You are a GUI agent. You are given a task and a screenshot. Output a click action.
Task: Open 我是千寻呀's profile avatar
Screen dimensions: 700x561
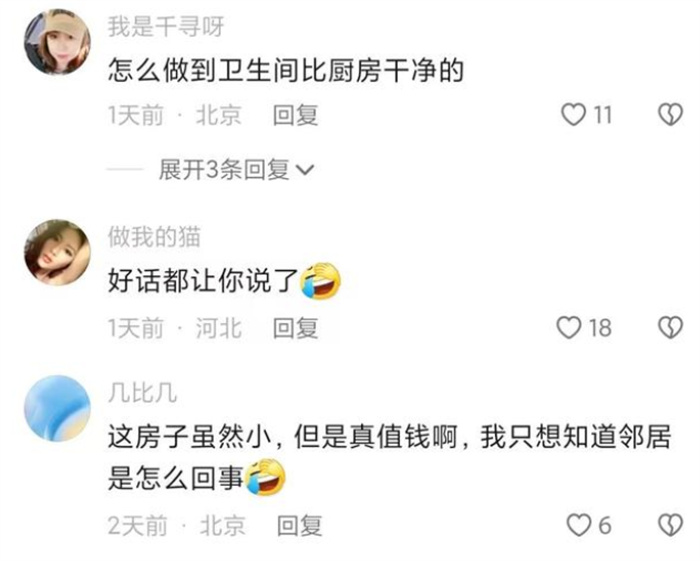pos(57,42)
